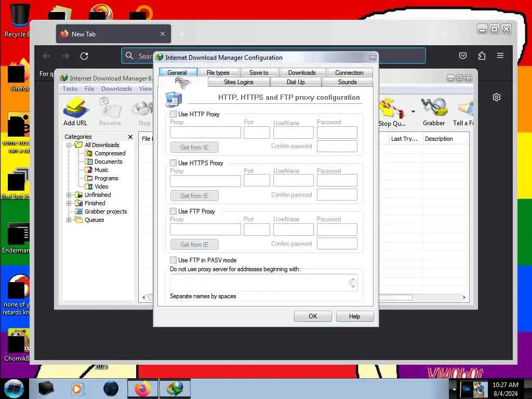This screenshot has width=532, height=399.
Task: Click Firefox reload page icon
Action: coord(84,56)
